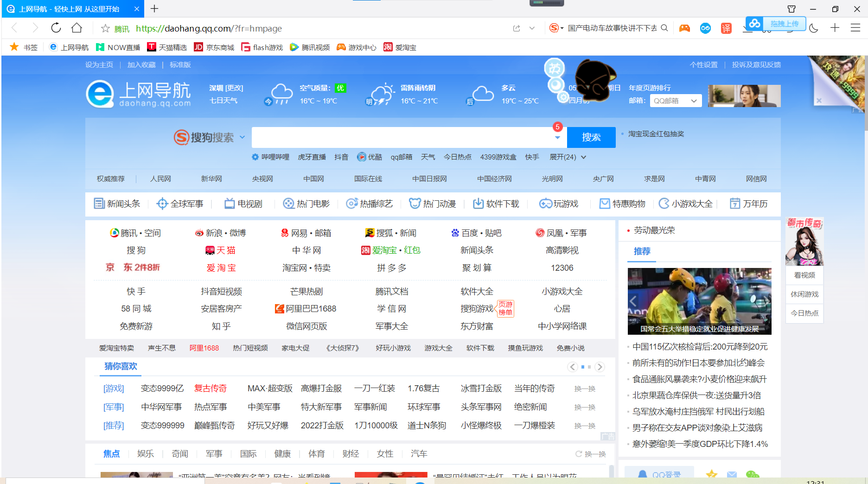This screenshot has height=484, width=868.
Task: Open 书签 bookmarks star
Action: click(24, 47)
